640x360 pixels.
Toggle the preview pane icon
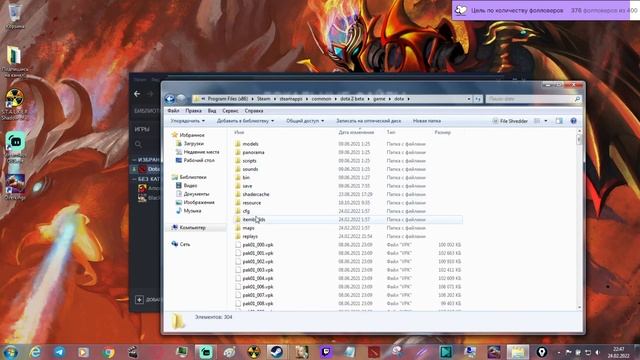tap(559, 121)
